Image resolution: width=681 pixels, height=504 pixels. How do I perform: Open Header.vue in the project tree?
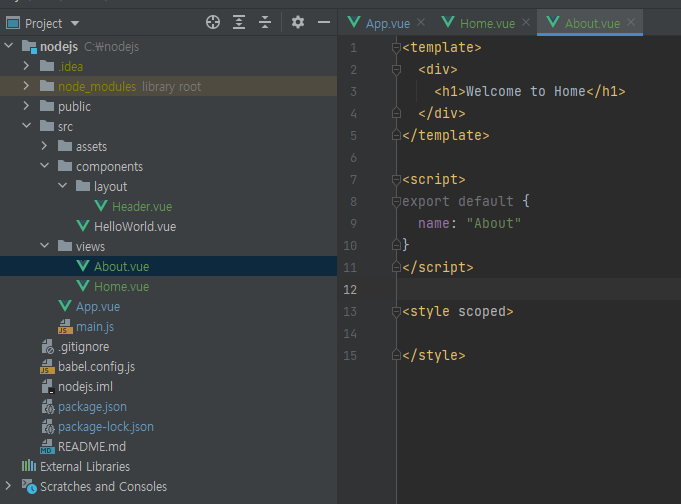pyautogui.click(x=142, y=206)
